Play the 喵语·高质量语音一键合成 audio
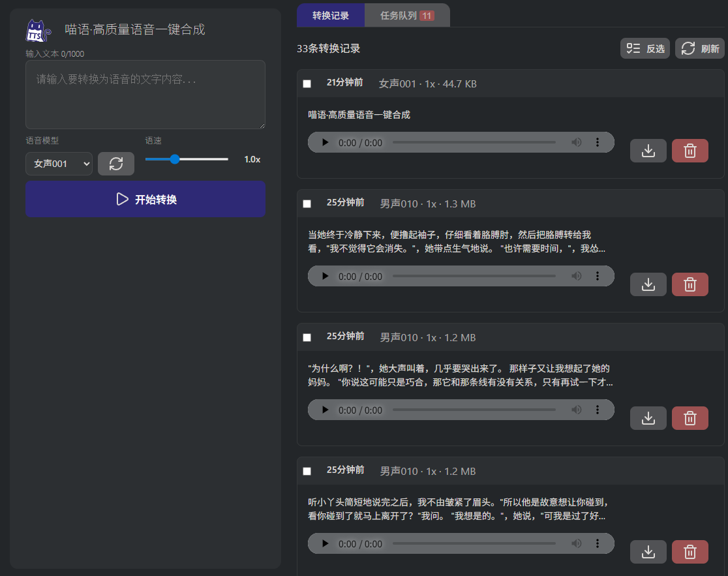This screenshot has width=728, height=576. [x=325, y=142]
